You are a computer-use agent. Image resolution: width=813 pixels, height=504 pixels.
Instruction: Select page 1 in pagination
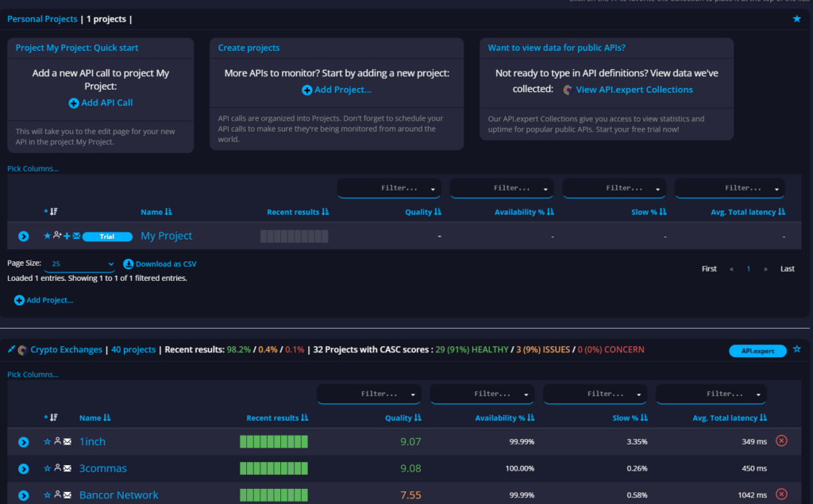[x=748, y=268]
